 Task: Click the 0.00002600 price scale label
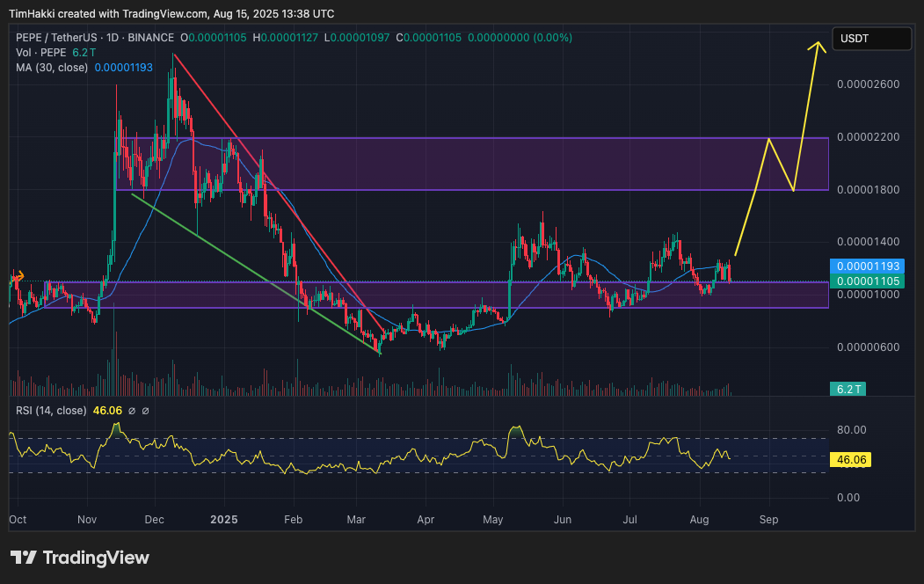(867, 84)
